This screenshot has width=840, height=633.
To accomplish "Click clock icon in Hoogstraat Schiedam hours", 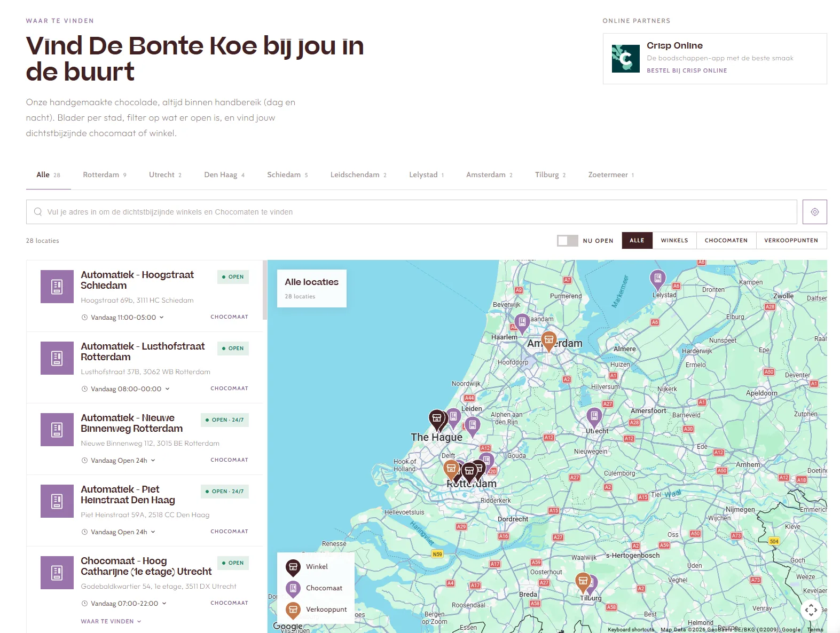I will (x=84, y=317).
